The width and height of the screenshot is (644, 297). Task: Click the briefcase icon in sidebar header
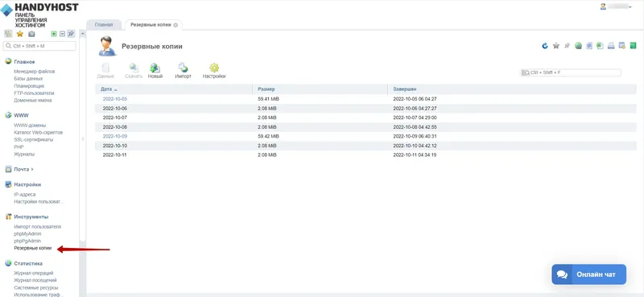pos(31,34)
